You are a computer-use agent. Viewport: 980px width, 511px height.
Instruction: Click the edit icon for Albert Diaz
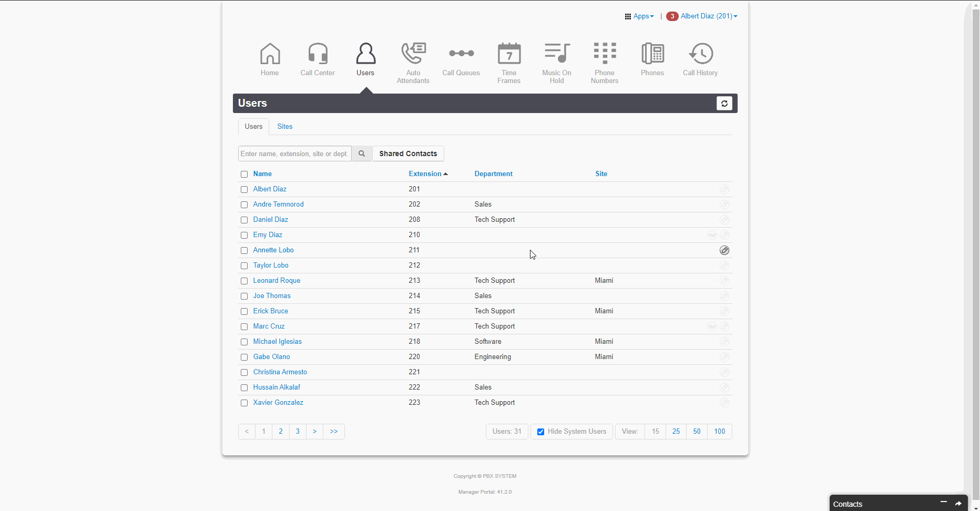pos(724,189)
